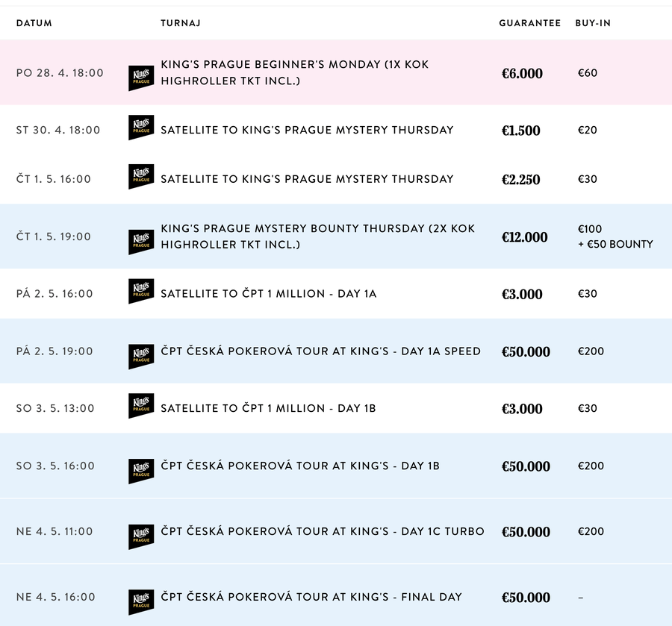Select the Datum column header

coord(34,23)
